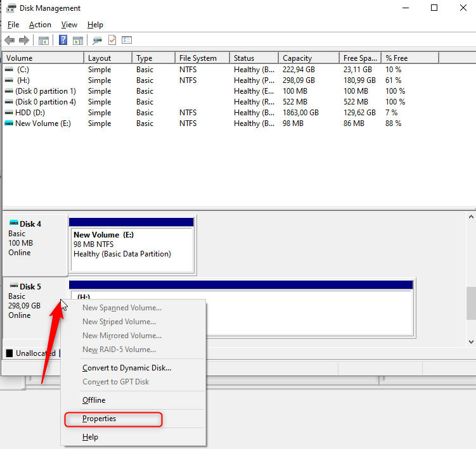Sort by the % Free column header

tap(410, 58)
